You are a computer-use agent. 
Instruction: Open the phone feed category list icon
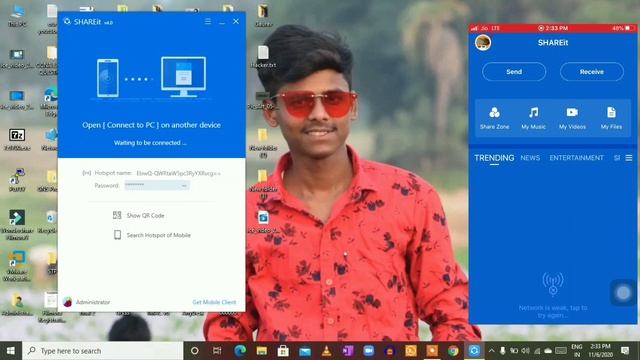click(x=629, y=158)
